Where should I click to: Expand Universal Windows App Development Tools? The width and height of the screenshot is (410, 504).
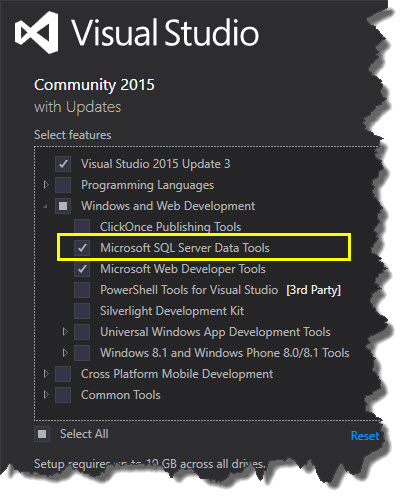point(65,332)
